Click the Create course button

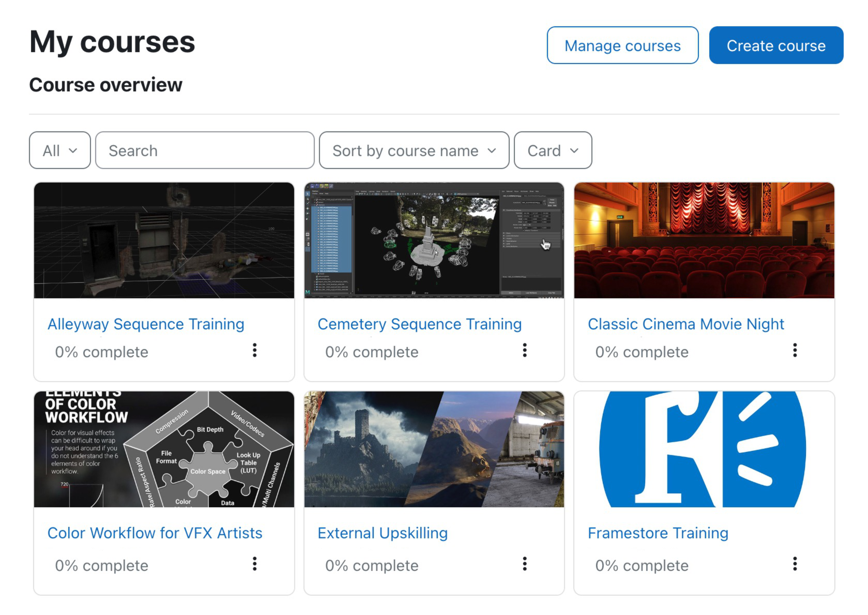(x=776, y=46)
